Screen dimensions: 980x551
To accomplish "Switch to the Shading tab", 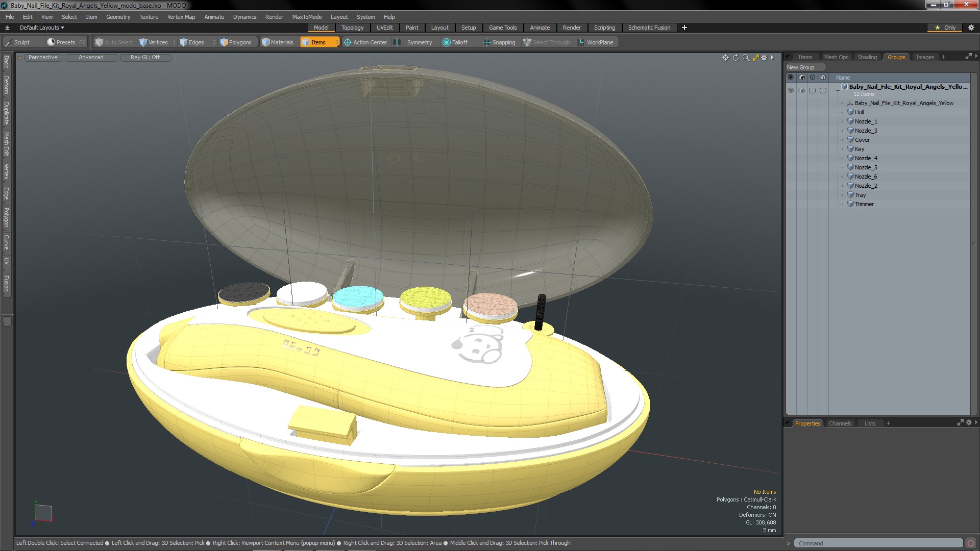I will 867,57.
